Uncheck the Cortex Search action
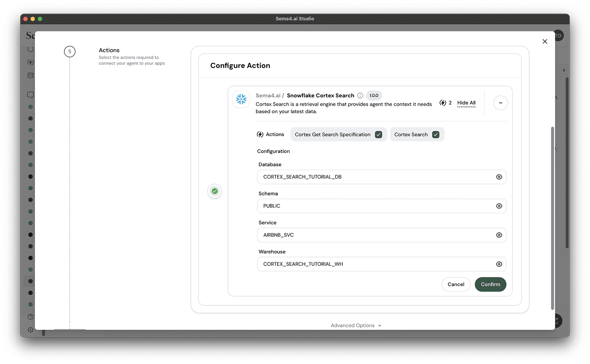 436,134
